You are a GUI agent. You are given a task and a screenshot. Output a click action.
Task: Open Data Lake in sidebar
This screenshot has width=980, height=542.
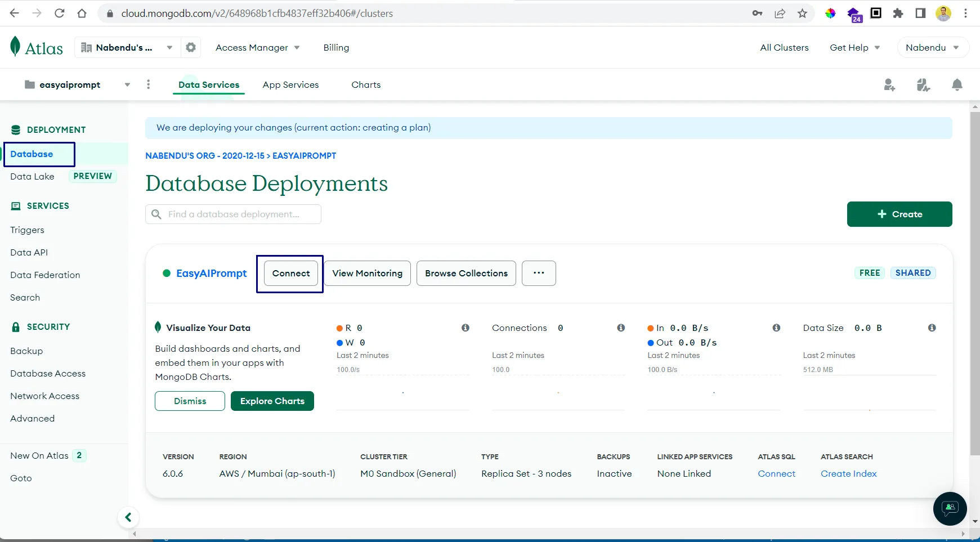(x=32, y=176)
